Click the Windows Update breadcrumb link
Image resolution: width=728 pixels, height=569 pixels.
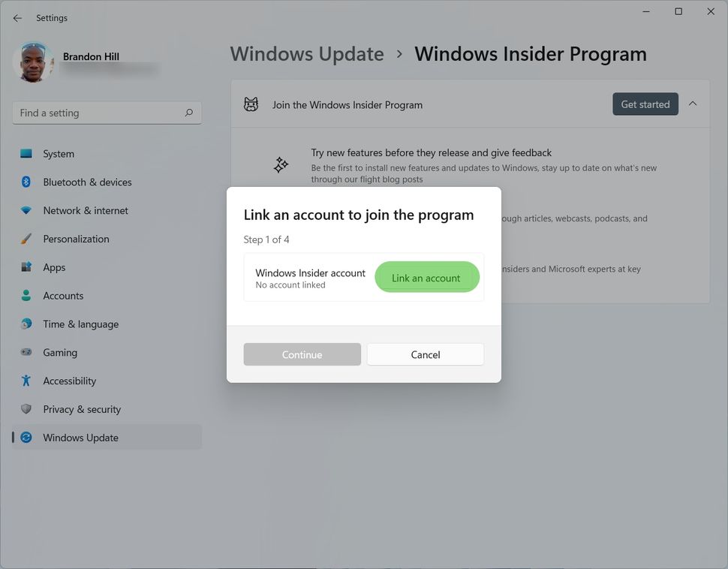click(307, 54)
